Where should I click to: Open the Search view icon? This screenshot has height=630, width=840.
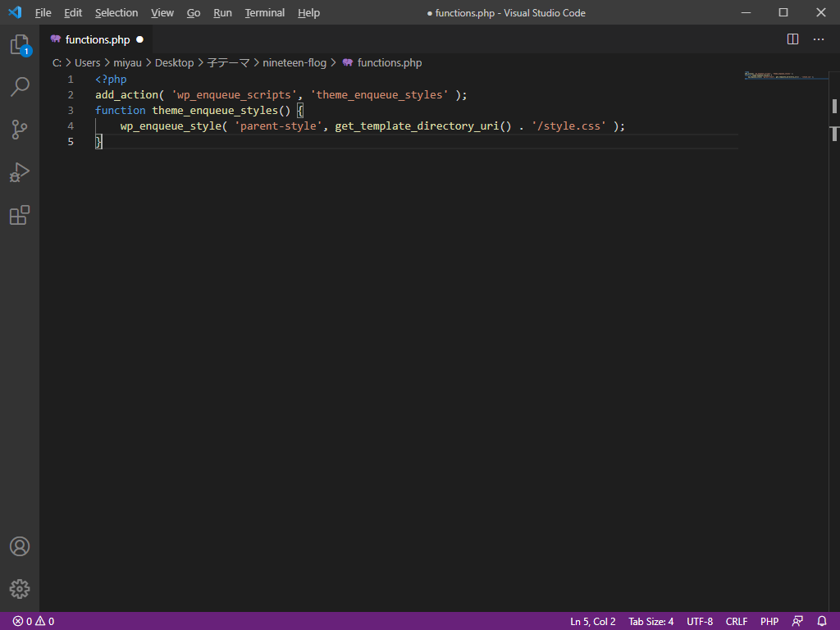point(20,87)
